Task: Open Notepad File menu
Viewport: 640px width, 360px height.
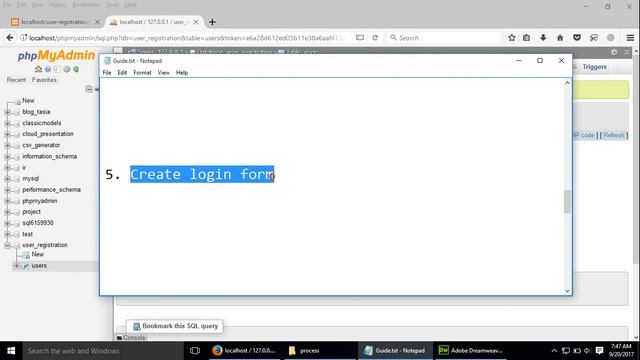Action: pyautogui.click(x=107, y=73)
